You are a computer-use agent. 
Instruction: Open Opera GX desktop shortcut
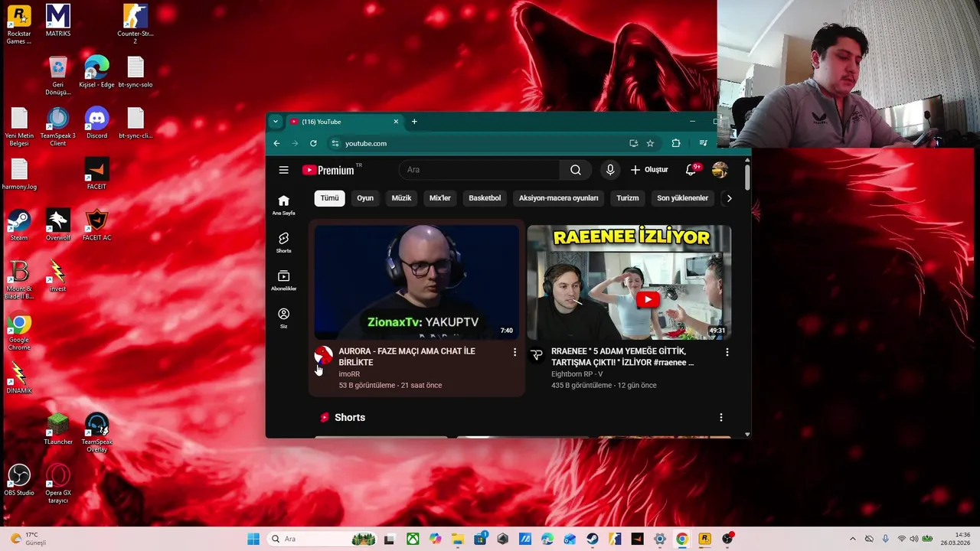click(x=58, y=484)
